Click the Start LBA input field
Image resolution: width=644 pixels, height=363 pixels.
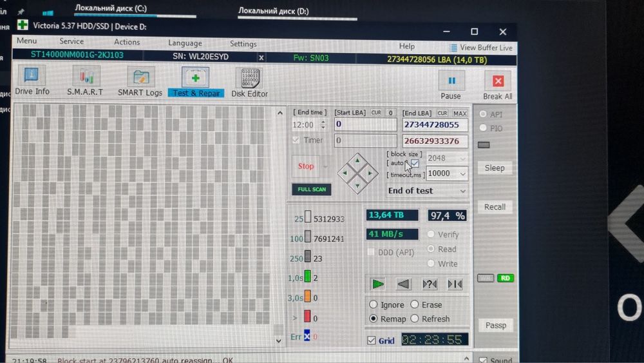tap(366, 124)
